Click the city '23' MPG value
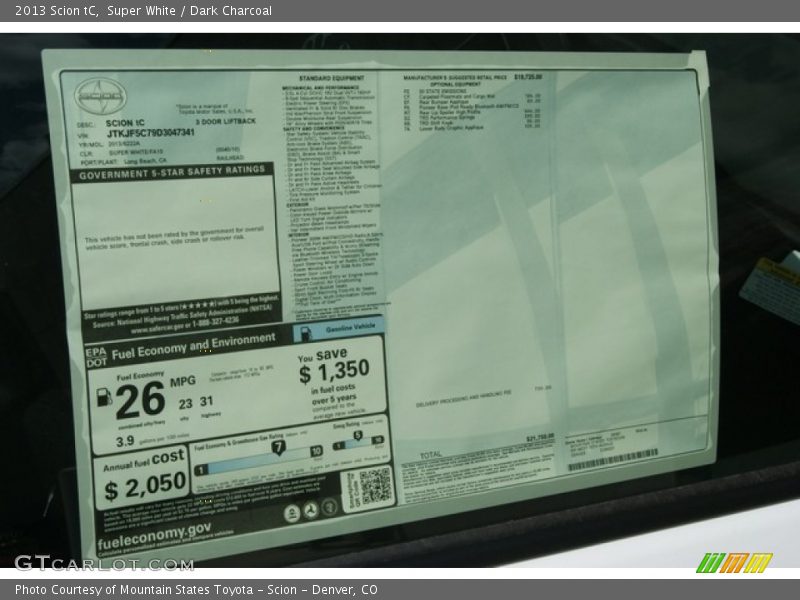 click(186, 404)
